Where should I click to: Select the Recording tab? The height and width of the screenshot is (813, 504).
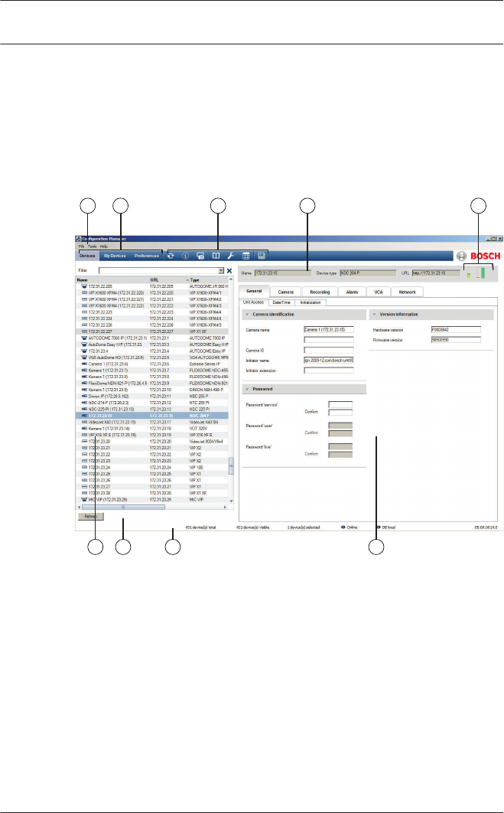coord(320,292)
